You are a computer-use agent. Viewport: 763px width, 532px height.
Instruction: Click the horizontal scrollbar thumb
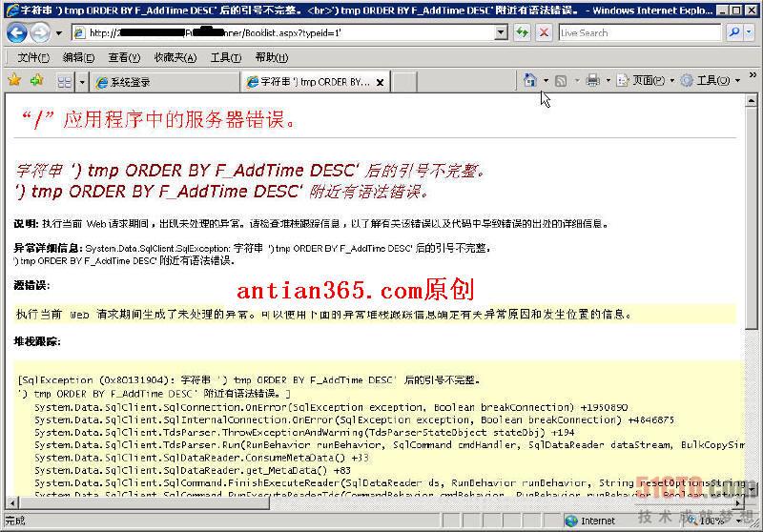click(x=145, y=502)
